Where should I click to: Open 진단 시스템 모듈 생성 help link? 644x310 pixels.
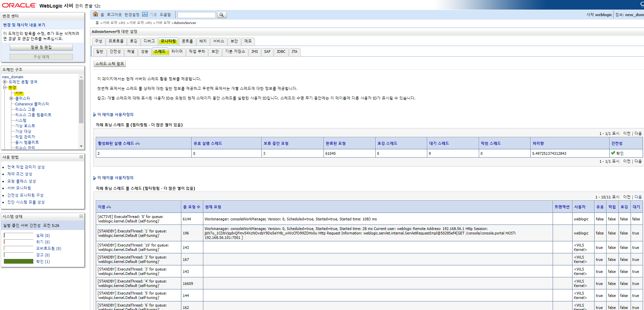26,202
